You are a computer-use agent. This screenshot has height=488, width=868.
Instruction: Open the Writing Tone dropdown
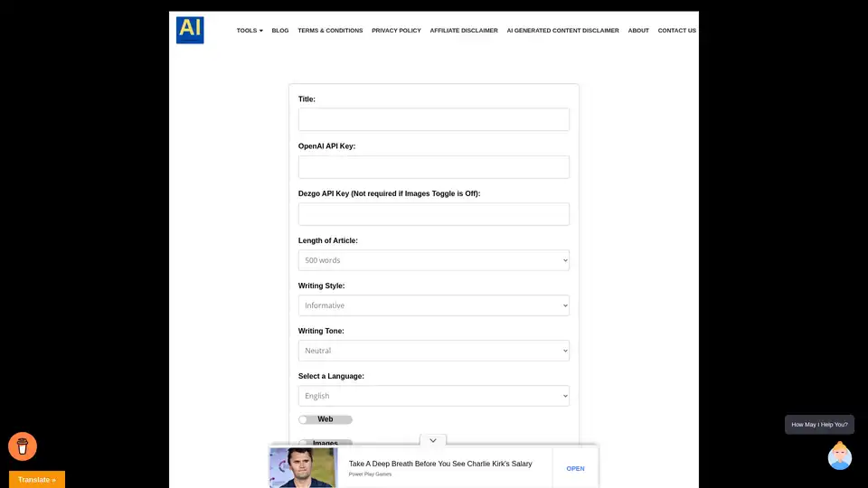tap(433, 351)
